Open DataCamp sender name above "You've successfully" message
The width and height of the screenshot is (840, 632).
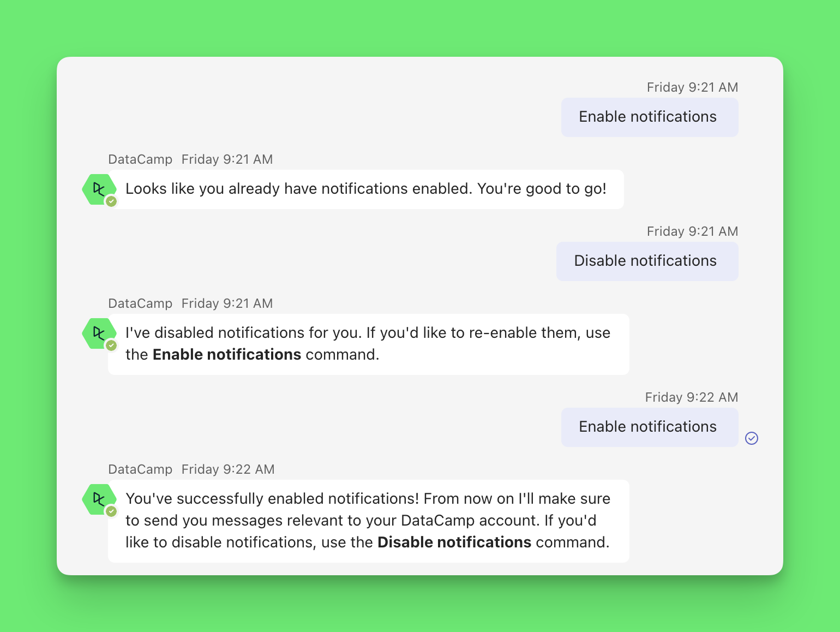point(140,469)
